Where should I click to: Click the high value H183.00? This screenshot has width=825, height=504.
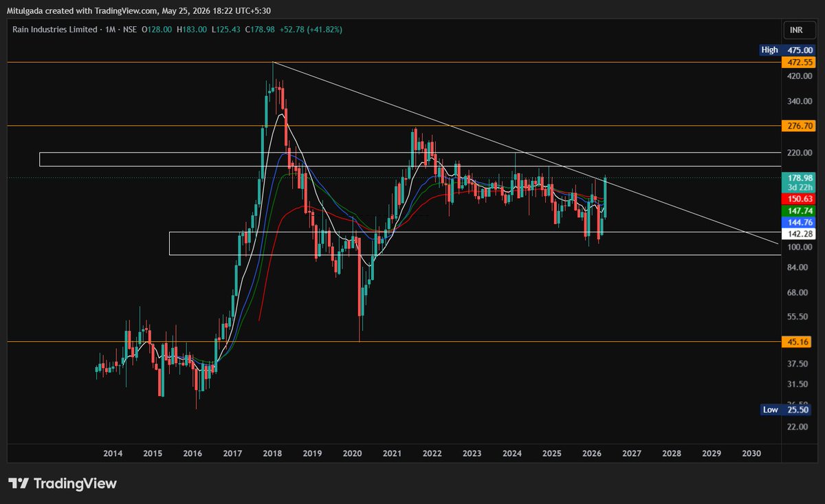(191, 30)
